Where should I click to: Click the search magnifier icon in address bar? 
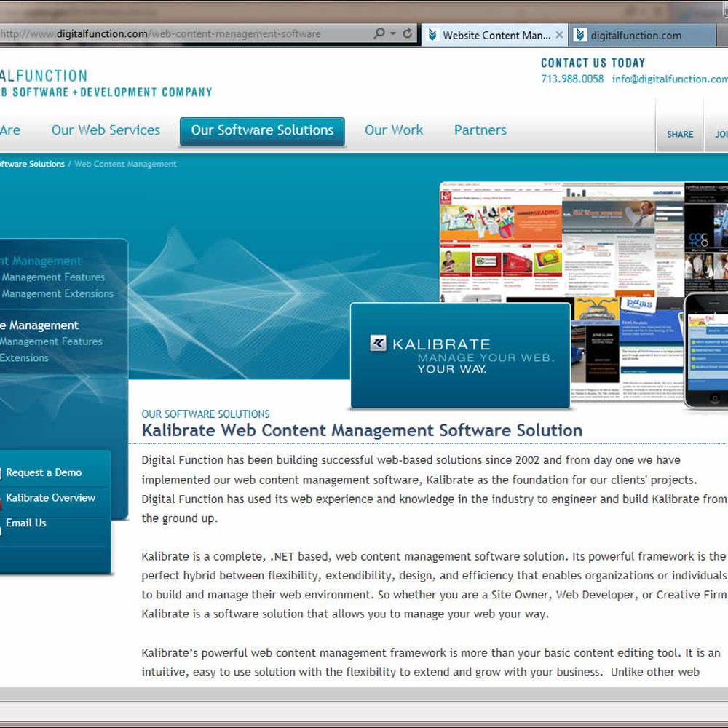click(379, 34)
